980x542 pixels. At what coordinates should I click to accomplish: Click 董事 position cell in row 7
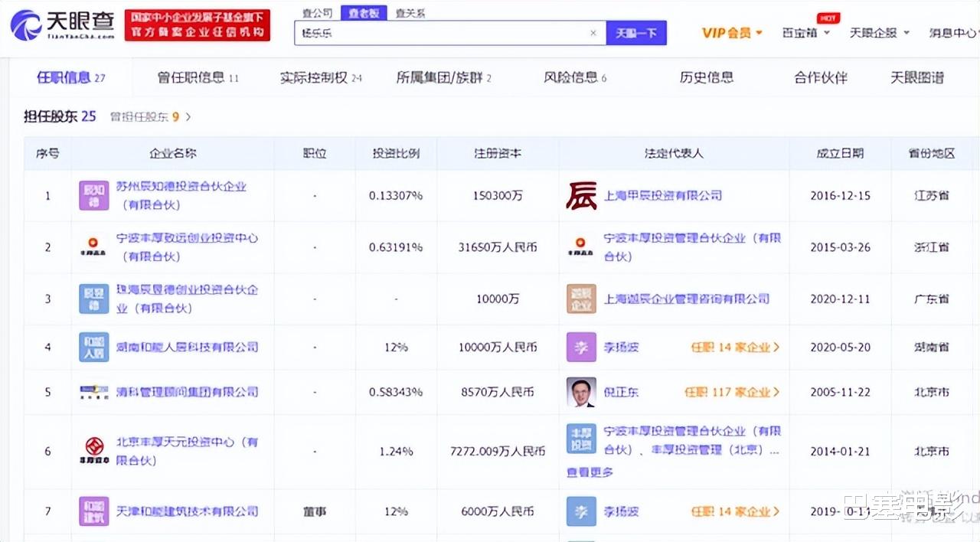point(315,511)
